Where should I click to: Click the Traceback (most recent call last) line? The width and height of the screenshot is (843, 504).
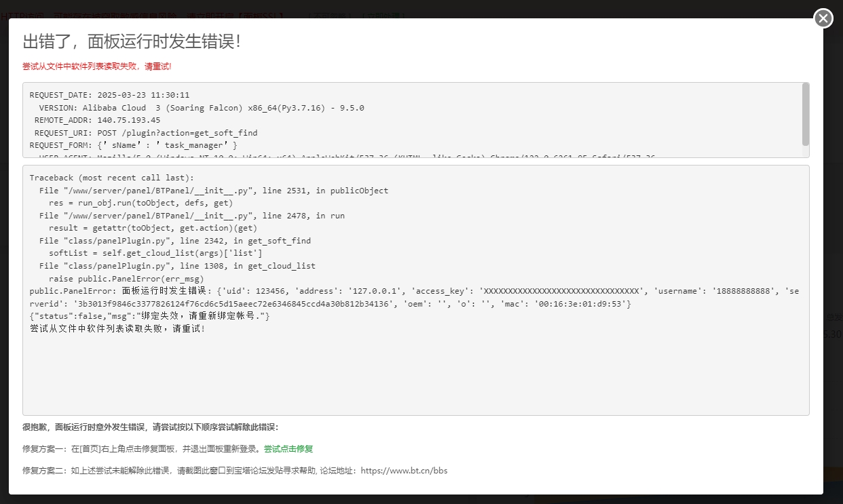(111, 178)
